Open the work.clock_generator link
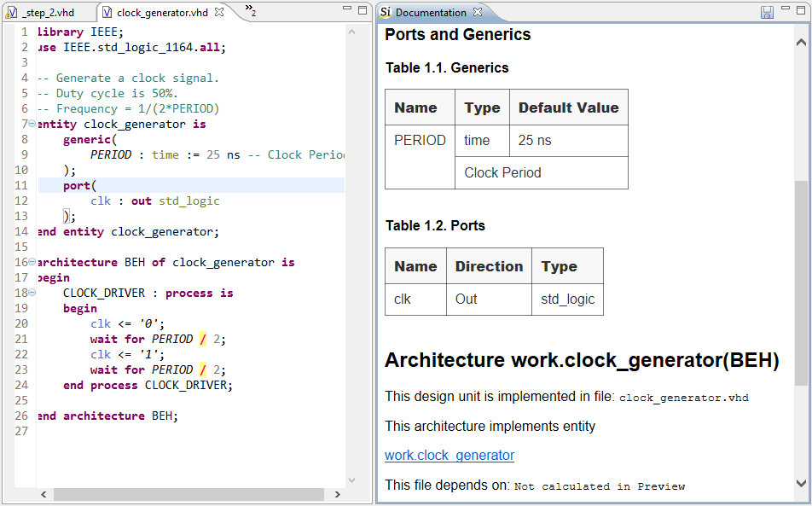Viewport: 812px width, 506px height. click(449, 456)
